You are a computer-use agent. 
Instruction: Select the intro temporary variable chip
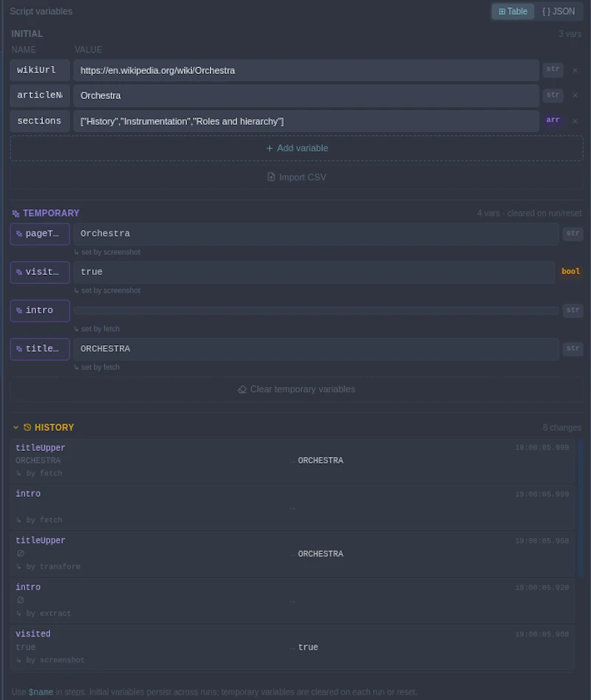[x=40, y=310]
